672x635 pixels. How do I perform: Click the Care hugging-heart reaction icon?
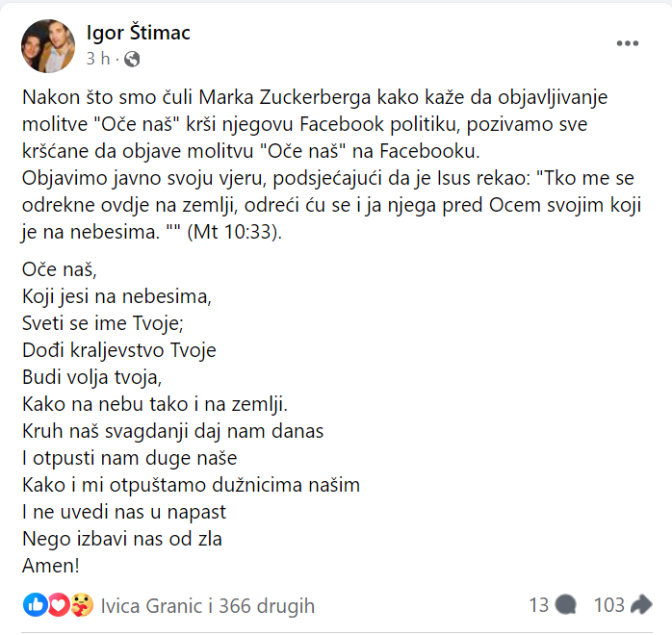click(x=82, y=605)
